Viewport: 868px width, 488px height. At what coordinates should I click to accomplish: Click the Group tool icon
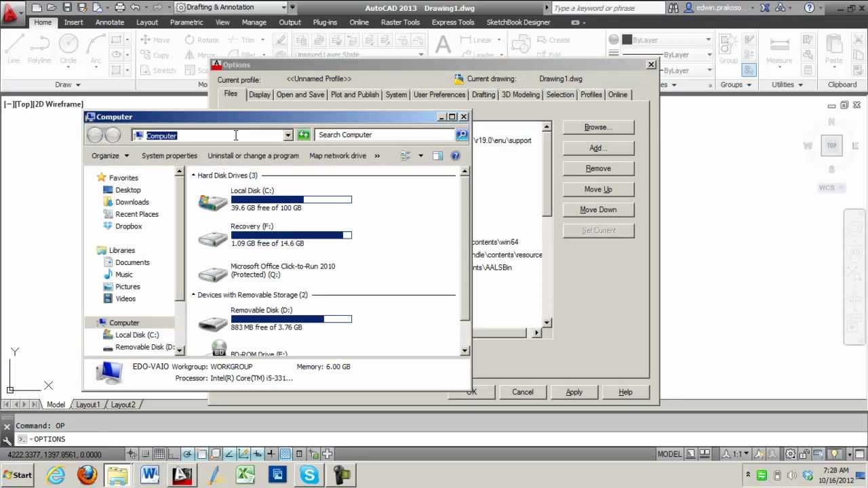point(728,49)
